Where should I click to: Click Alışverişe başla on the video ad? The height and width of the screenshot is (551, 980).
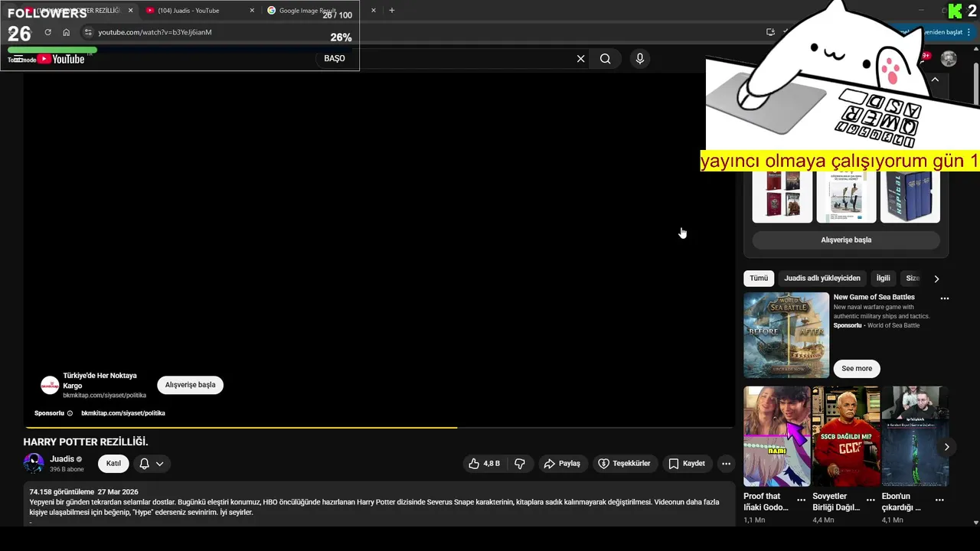pos(191,385)
